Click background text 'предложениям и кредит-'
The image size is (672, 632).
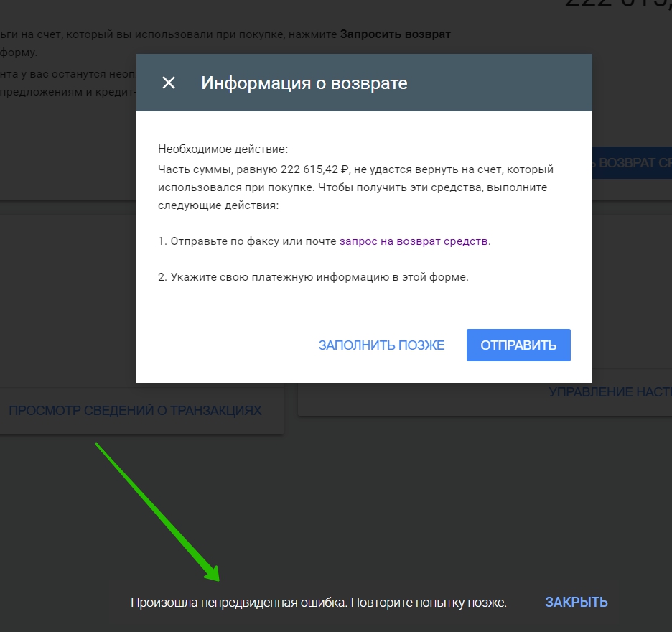click(68, 92)
